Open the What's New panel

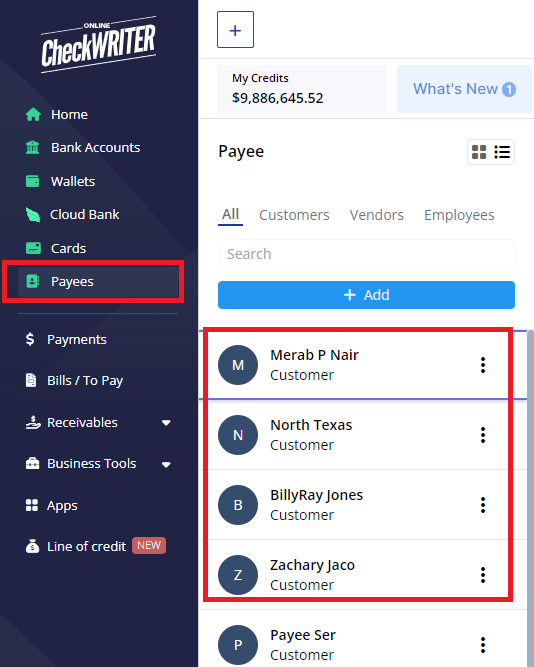(x=464, y=89)
